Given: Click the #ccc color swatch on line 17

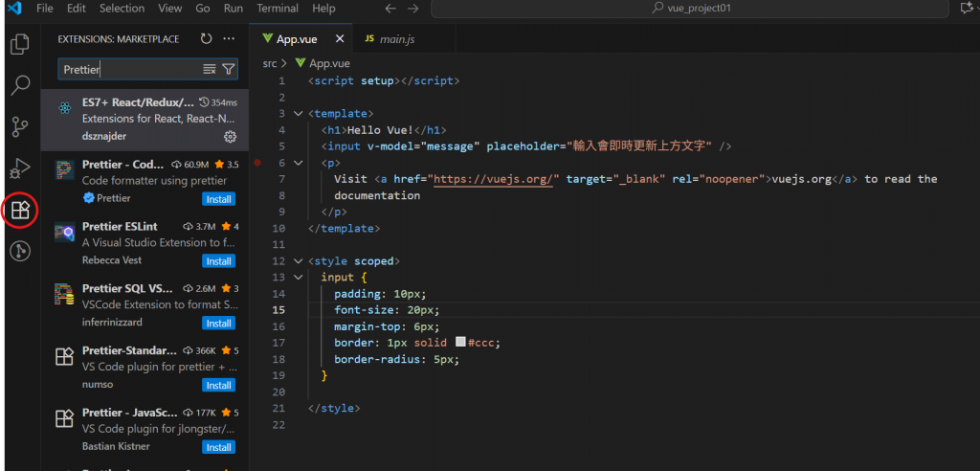Looking at the screenshot, I should tap(460, 342).
